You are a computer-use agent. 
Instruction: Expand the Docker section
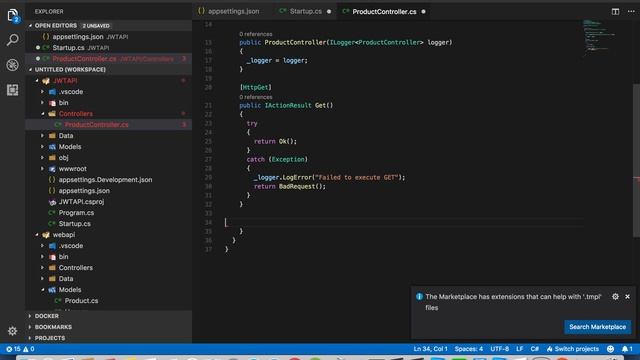tap(109, 316)
